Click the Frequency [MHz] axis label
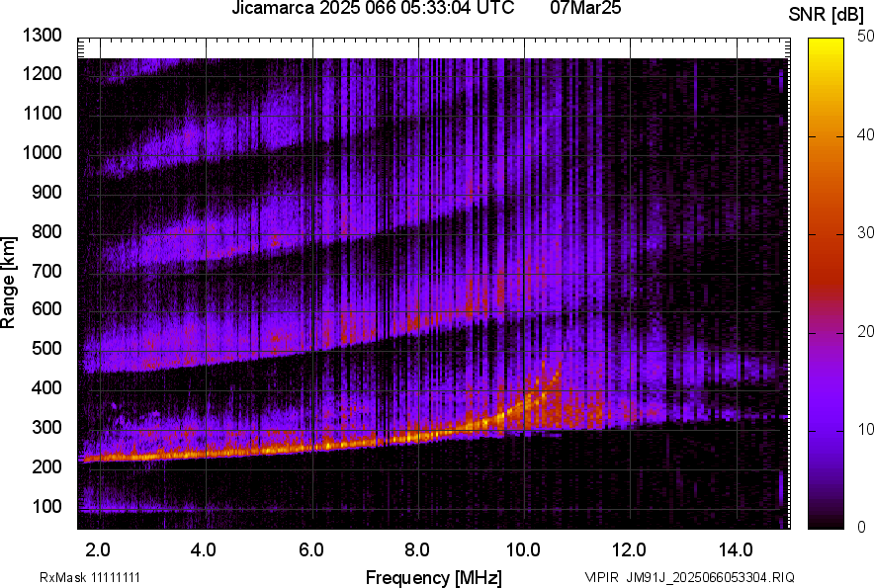This screenshot has height=588, width=874. (433, 577)
